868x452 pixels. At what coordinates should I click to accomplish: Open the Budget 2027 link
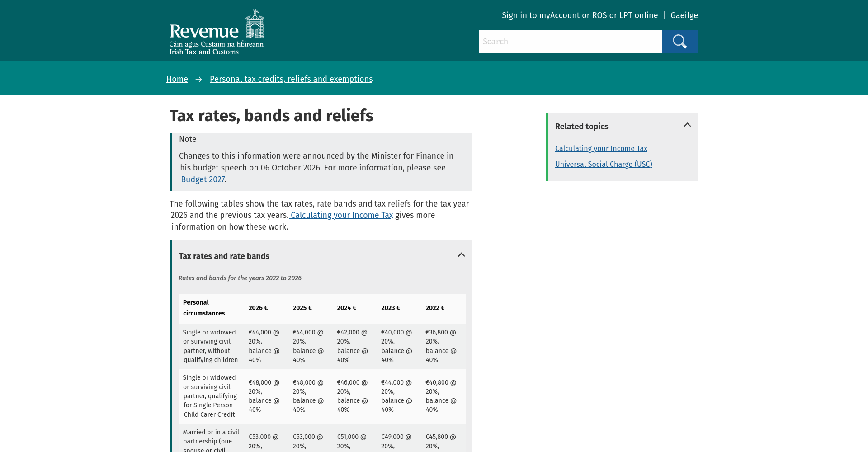click(x=202, y=179)
